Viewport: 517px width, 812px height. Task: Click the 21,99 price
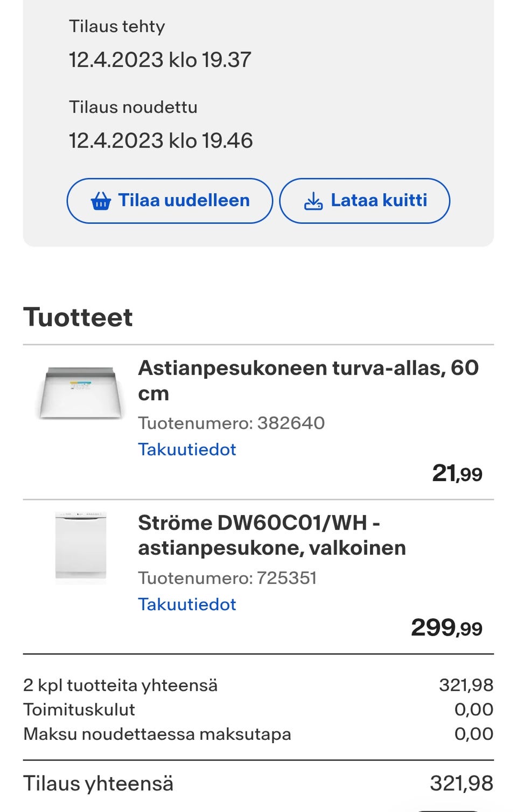pos(457,474)
